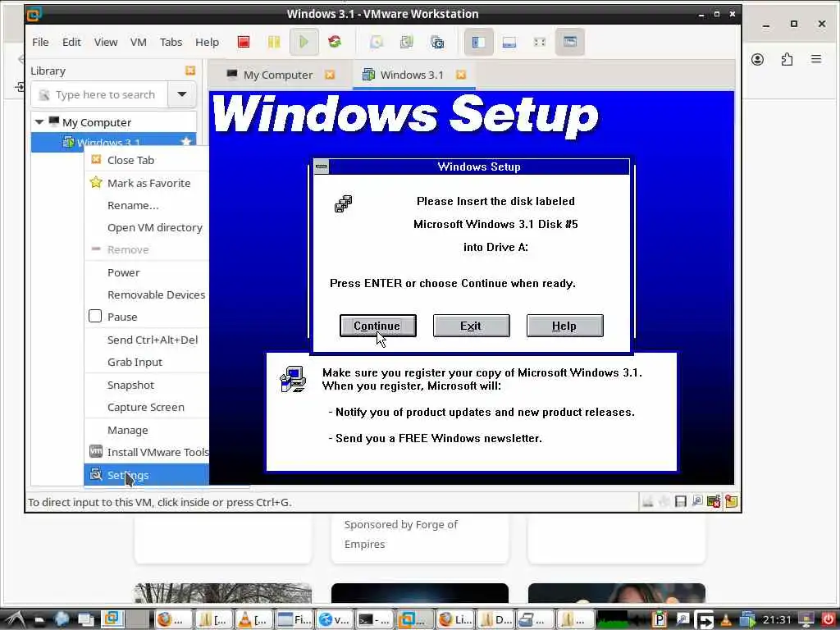840x630 pixels.
Task: Close the Windows 3.1 tab
Action: point(461,75)
